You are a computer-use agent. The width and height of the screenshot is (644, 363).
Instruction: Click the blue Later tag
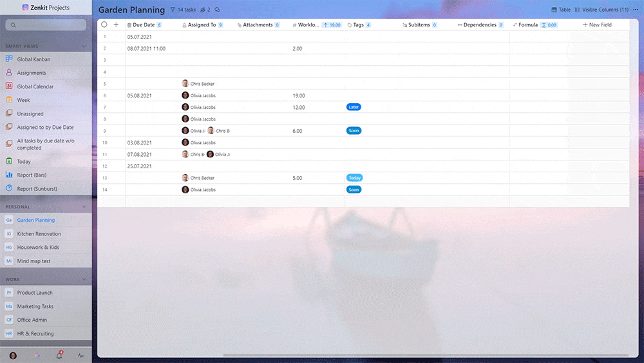click(x=354, y=107)
